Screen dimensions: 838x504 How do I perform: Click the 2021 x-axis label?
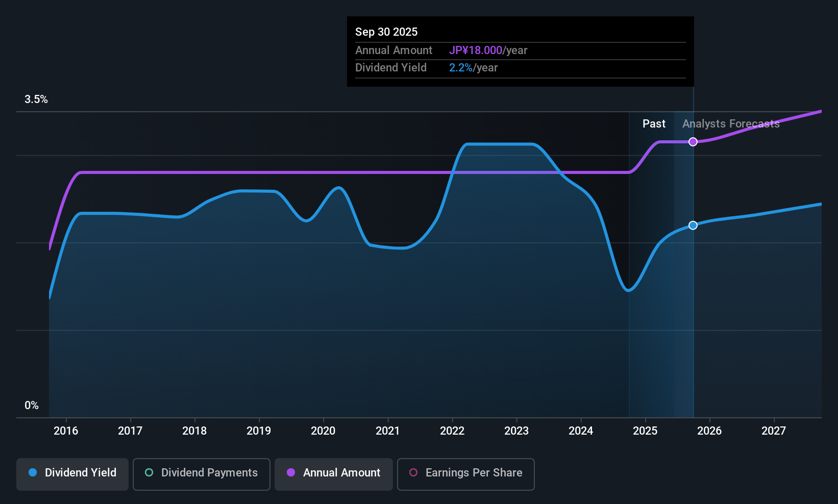point(388,431)
